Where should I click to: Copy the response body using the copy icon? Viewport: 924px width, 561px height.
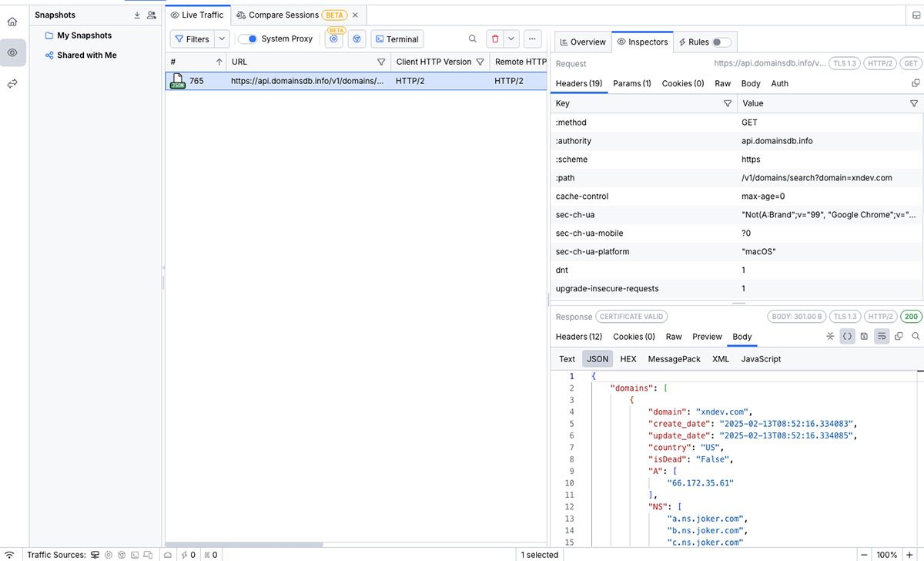[899, 337]
